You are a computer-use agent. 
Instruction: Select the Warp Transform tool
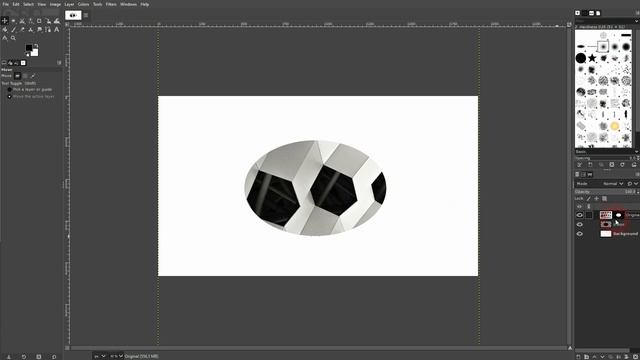point(57,21)
